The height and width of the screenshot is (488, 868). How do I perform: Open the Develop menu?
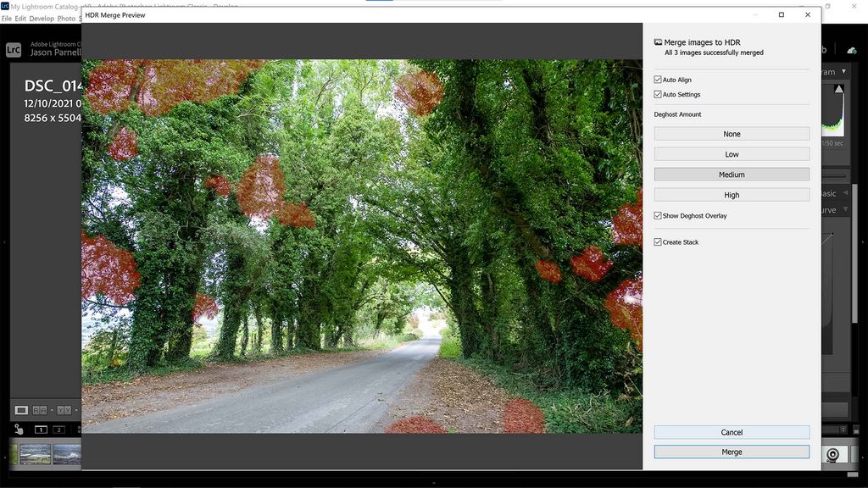[x=41, y=18]
